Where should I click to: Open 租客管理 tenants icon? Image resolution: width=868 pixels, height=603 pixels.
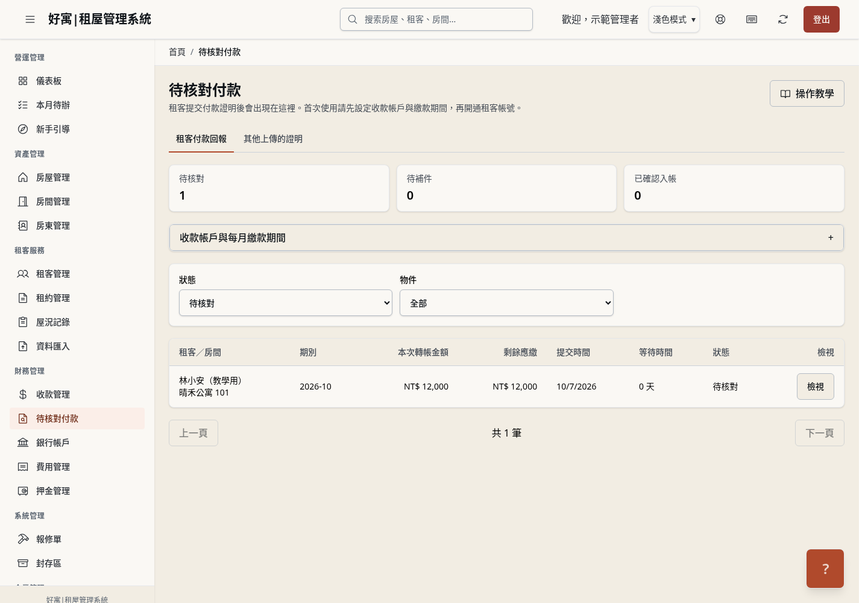click(x=23, y=274)
